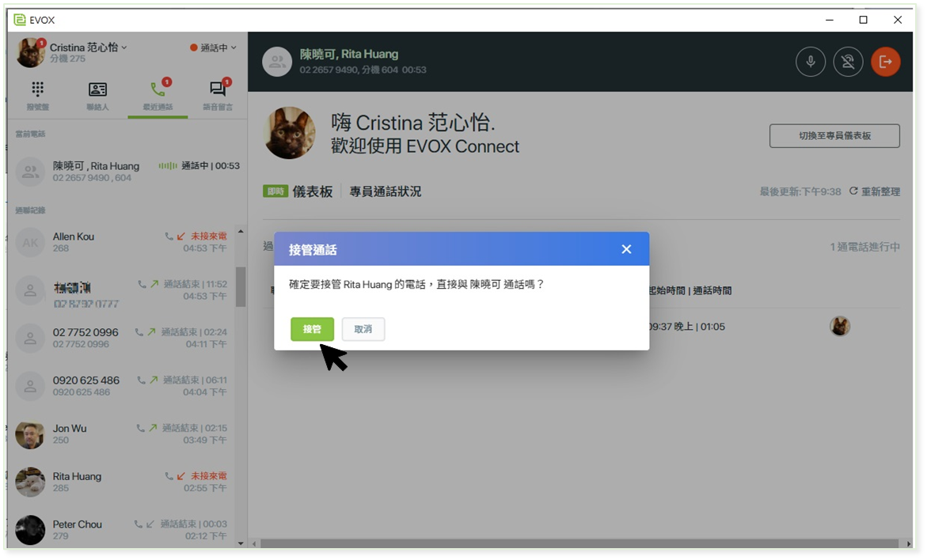Image resolution: width=927 pixels, height=560 pixels.
Task: Open Jon Wu call record
Action: tap(123, 434)
